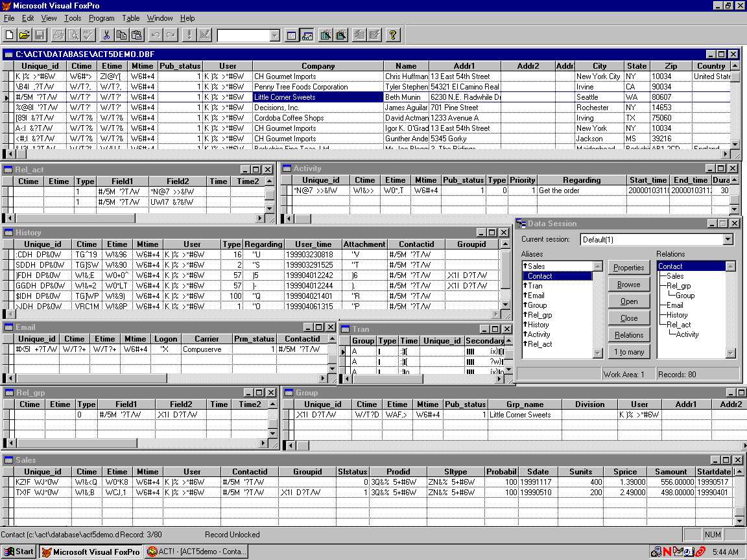Click the Copy toolbar icon
This screenshot has width=747, height=560.
(x=122, y=35)
